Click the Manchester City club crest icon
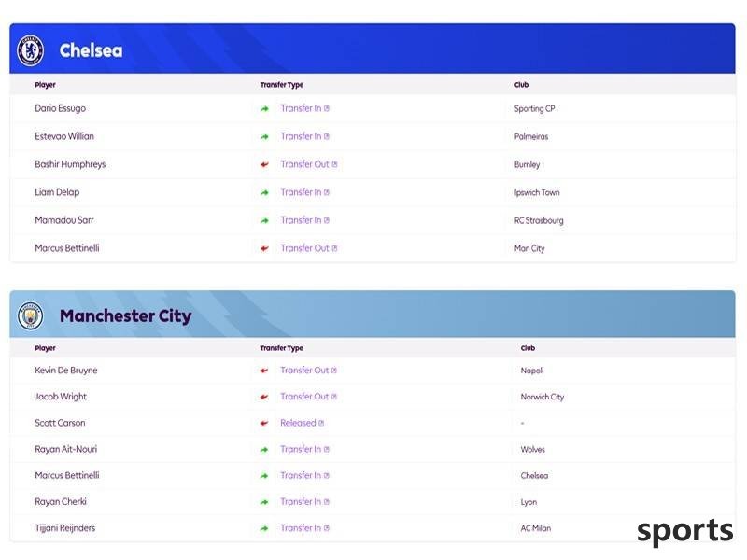Image resolution: width=747 pixels, height=560 pixels. click(x=31, y=315)
